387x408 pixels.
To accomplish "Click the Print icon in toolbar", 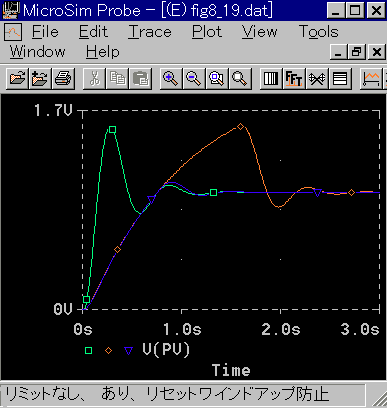I will [63, 79].
